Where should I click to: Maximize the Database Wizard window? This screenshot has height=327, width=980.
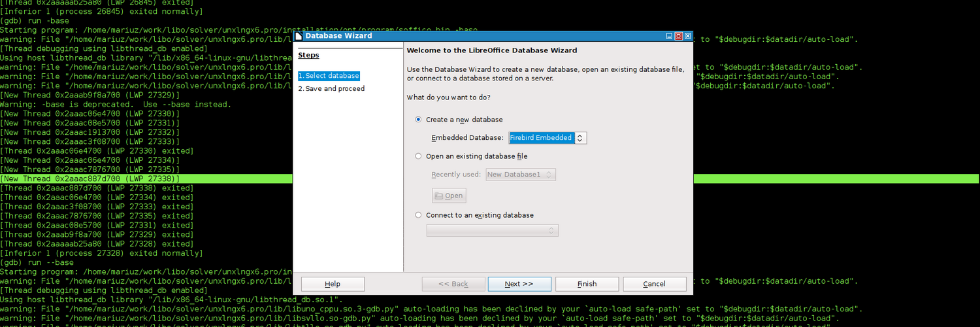tap(678, 36)
